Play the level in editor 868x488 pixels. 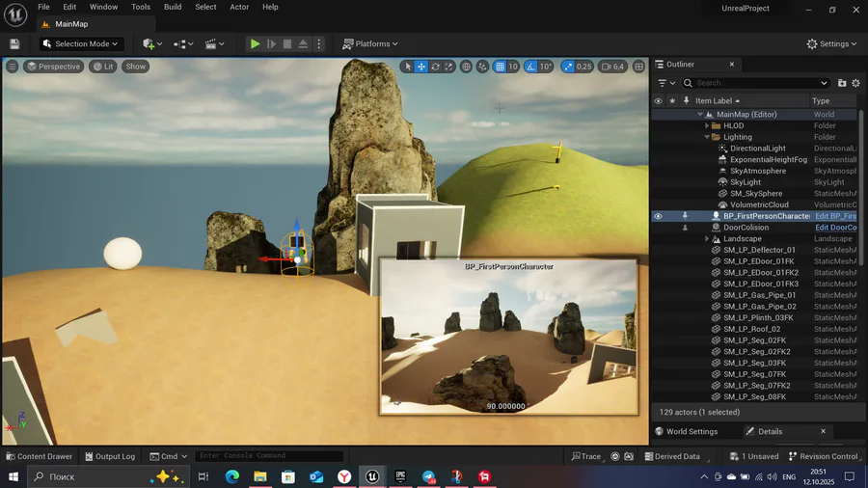(255, 43)
